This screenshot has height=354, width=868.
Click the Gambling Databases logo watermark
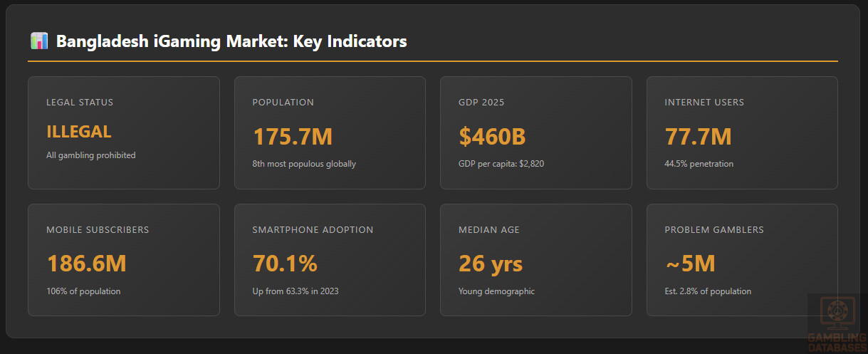point(837,323)
